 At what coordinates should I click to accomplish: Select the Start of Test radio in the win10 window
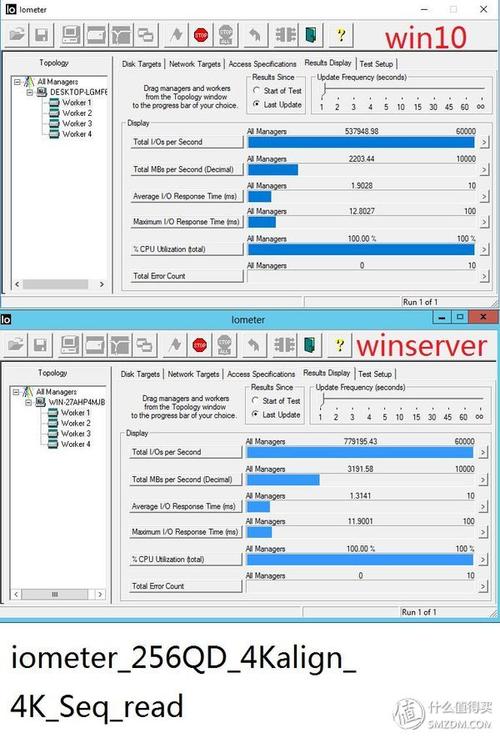click(x=257, y=90)
